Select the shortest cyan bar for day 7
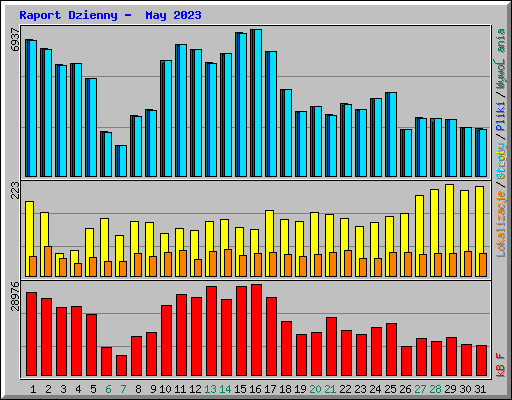The width and height of the screenshot is (512, 400). pos(121,161)
